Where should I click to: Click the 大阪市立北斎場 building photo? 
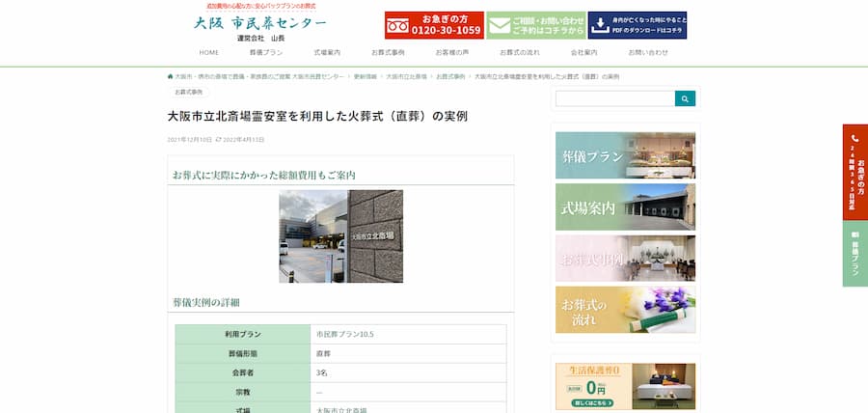[341, 236]
